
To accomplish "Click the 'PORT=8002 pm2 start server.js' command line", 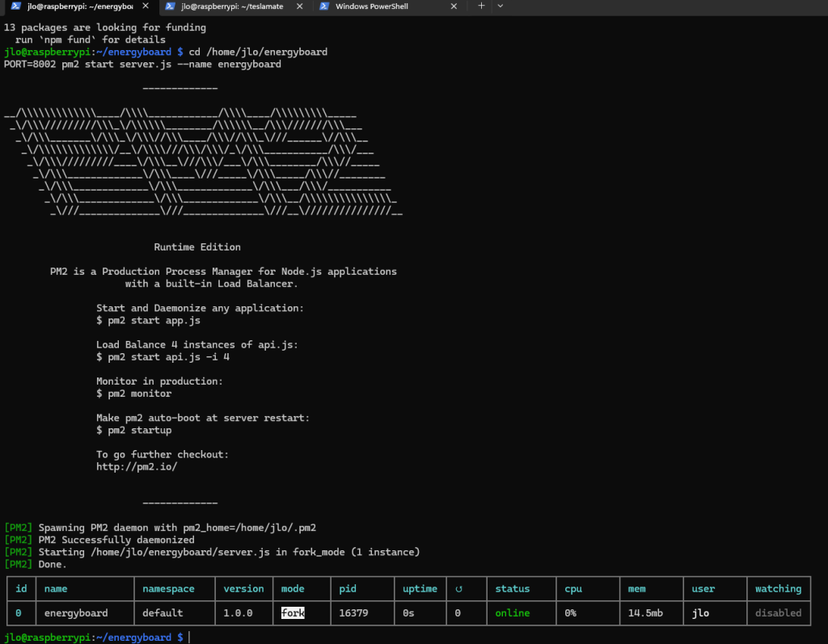I will pos(142,64).
